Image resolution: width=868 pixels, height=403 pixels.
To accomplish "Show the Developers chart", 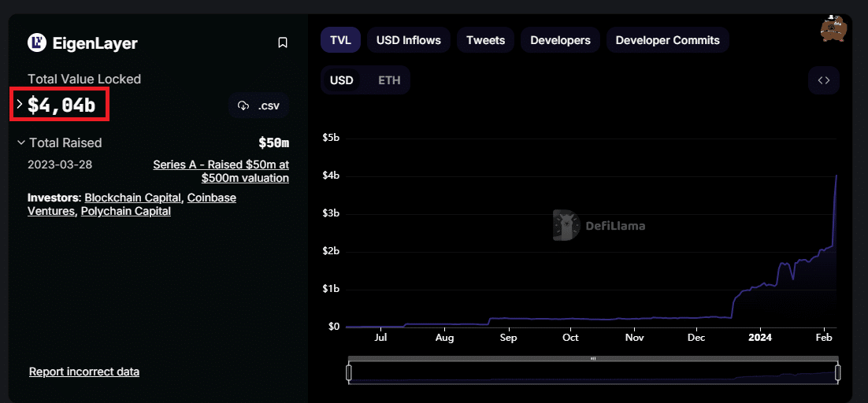I will pos(560,40).
